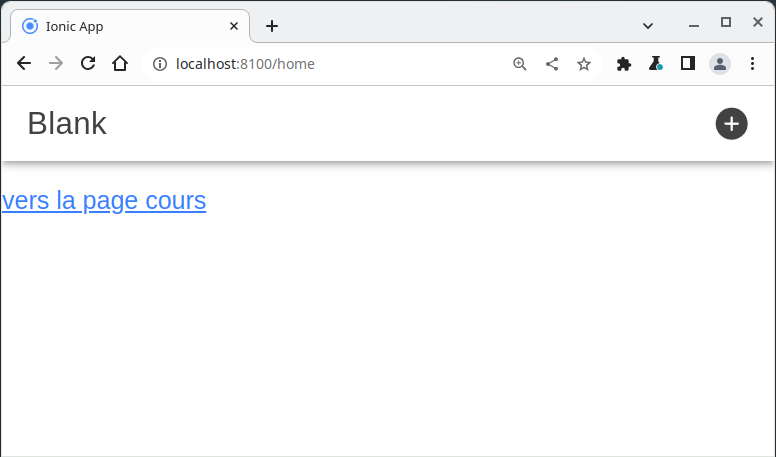Share this page
This screenshot has width=776, height=457.
(x=552, y=64)
